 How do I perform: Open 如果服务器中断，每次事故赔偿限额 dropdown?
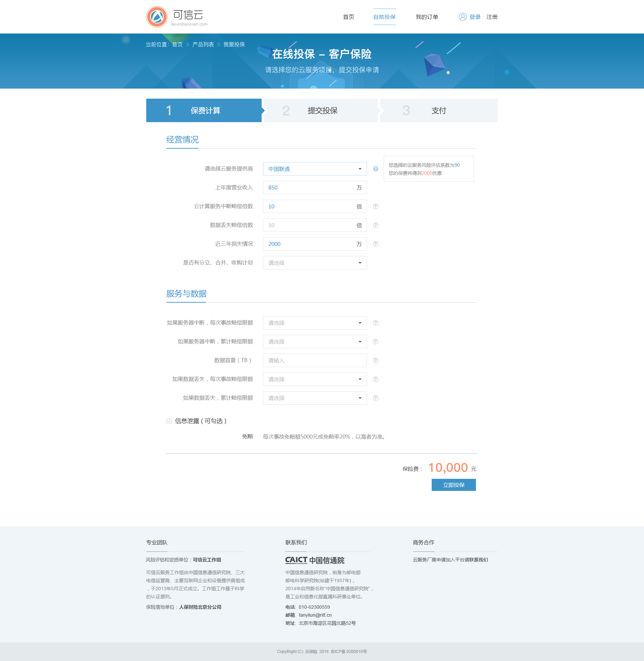pos(315,323)
